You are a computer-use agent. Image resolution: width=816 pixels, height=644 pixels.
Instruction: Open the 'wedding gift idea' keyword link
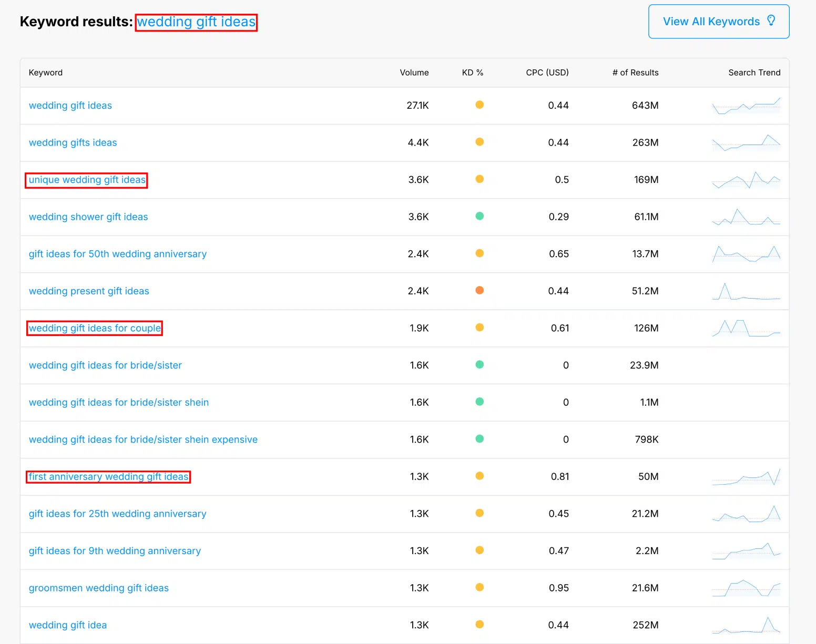[x=68, y=625]
